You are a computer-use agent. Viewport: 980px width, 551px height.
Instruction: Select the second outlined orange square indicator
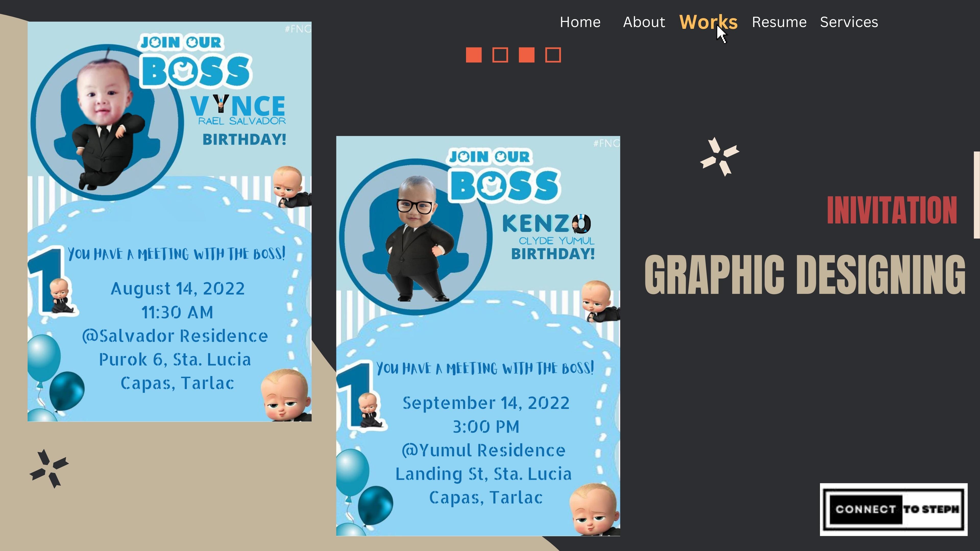500,55
